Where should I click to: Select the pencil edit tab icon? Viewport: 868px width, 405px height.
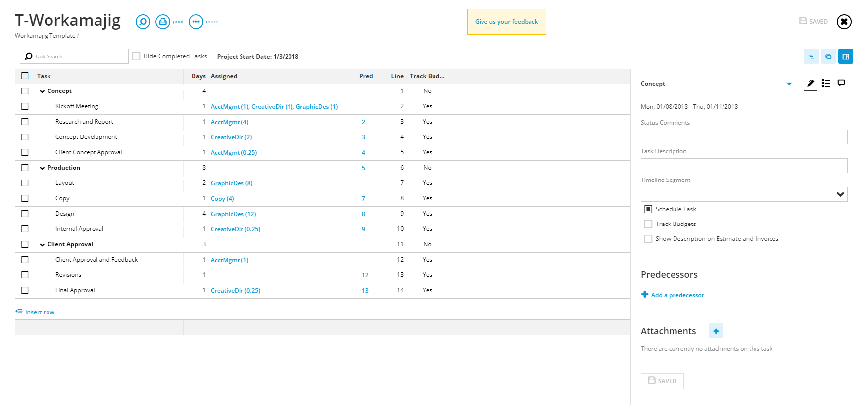810,83
